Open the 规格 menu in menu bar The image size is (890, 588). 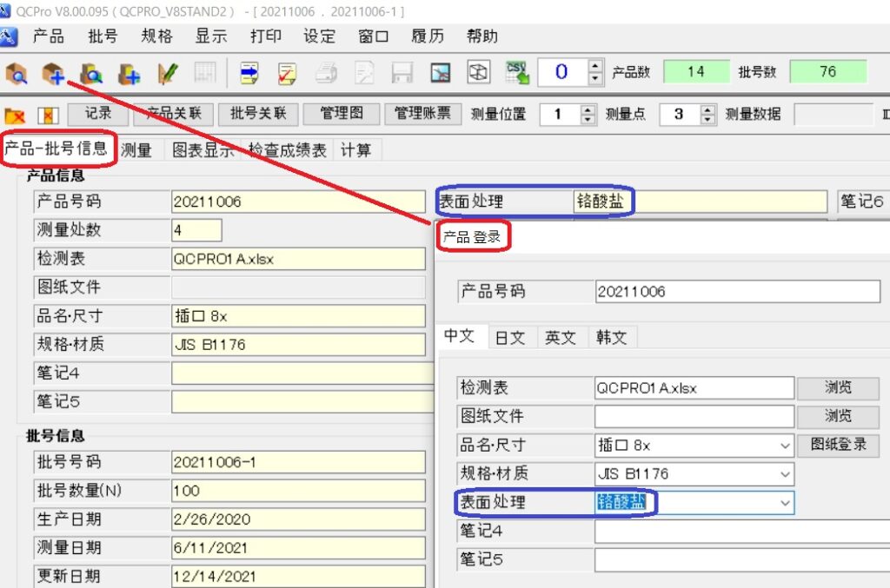pos(156,36)
